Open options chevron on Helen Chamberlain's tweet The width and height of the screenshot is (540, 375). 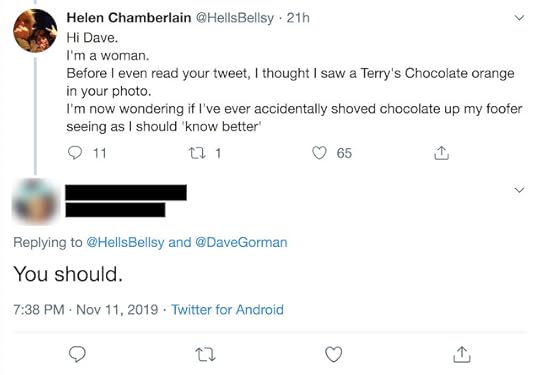click(x=519, y=18)
